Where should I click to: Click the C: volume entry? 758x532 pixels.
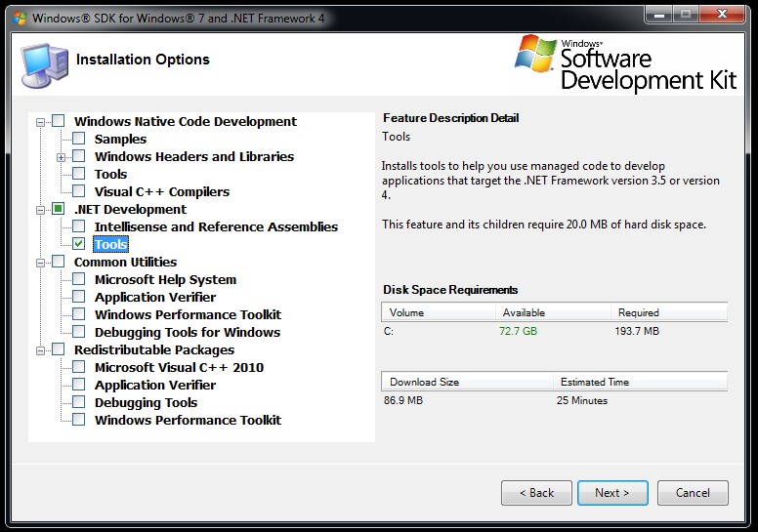389,331
